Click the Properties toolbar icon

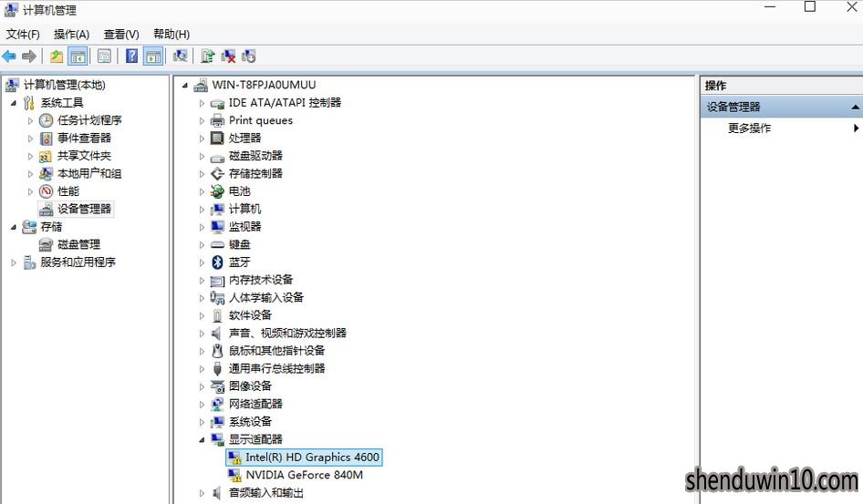[x=104, y=57]
